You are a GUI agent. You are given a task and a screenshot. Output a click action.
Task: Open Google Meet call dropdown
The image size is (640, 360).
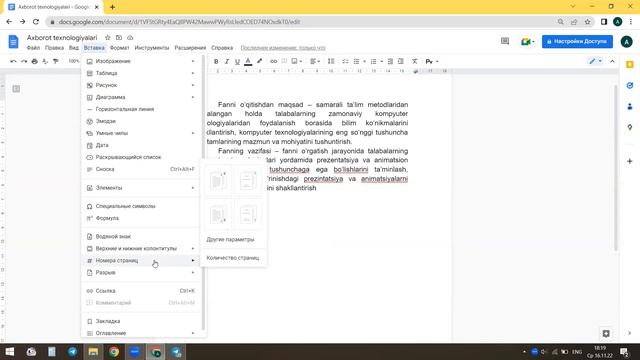(527, 42)
